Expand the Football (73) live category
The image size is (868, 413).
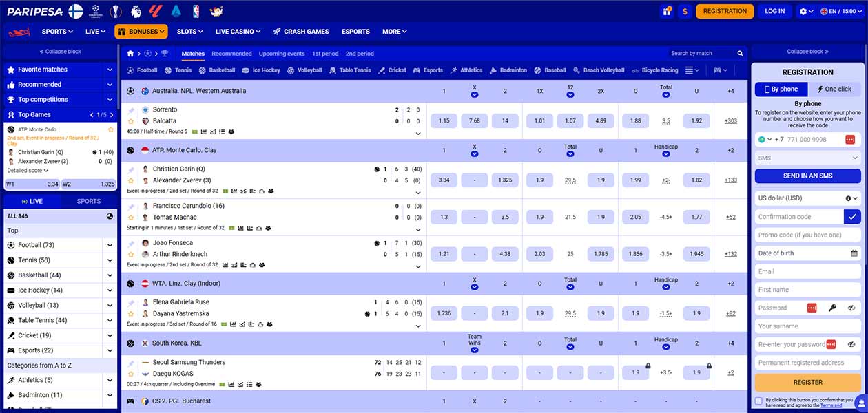110,245
